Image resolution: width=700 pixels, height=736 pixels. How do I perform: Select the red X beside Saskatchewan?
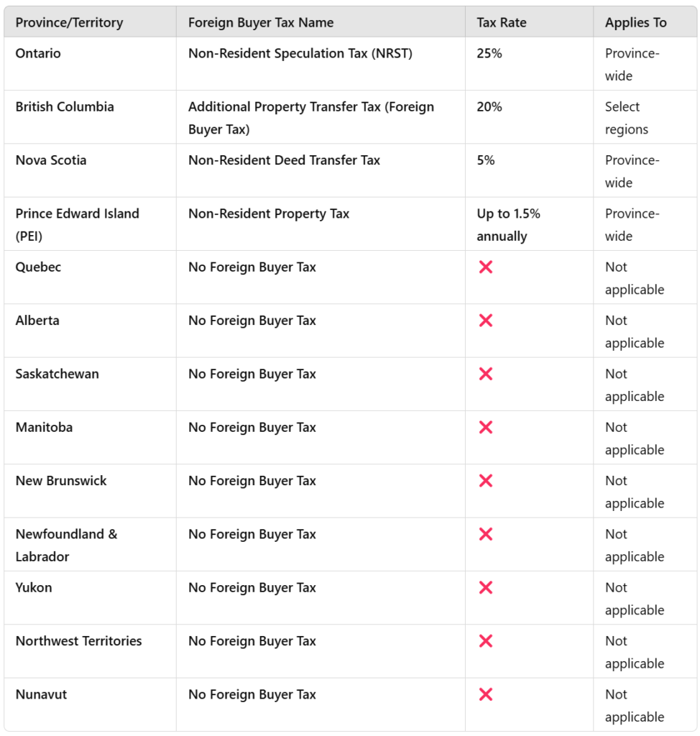(x=486, y=374)
